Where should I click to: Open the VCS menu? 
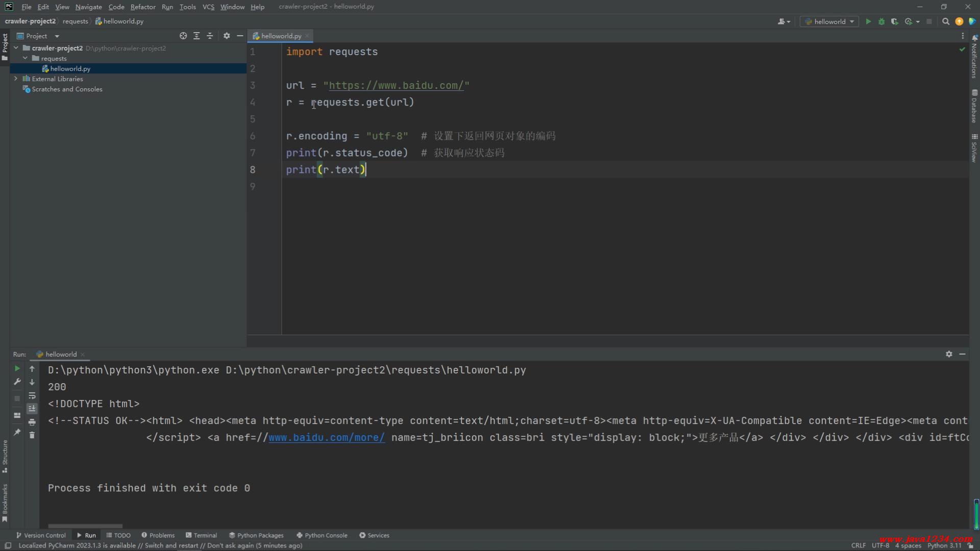pyautogui.click(x=208, y=7)
